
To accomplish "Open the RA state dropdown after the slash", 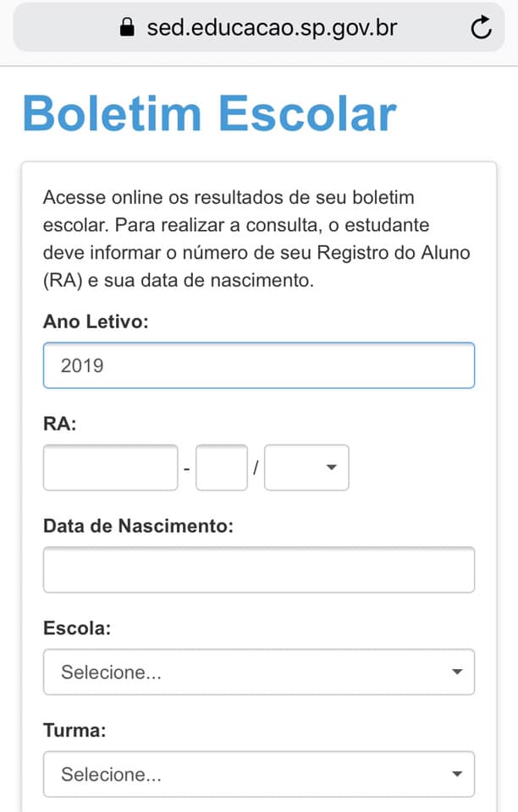I will (306, 467).
